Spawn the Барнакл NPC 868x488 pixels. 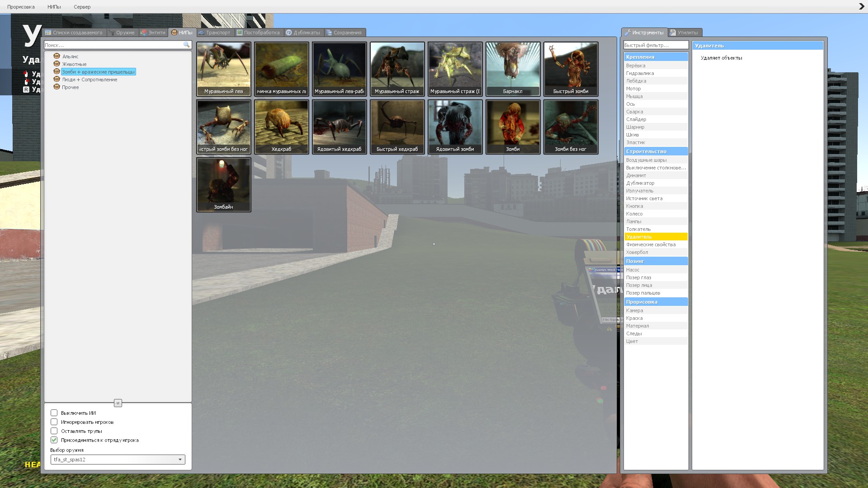click(513, 69)
